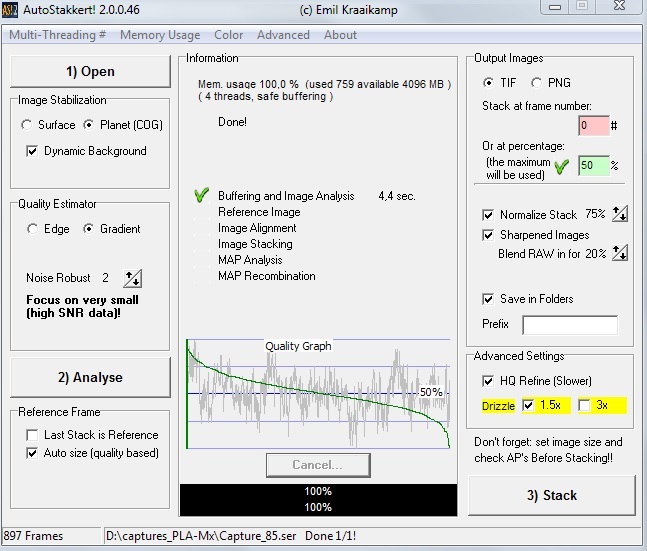Click the Capture_85.ser file path status

point(201,536)
